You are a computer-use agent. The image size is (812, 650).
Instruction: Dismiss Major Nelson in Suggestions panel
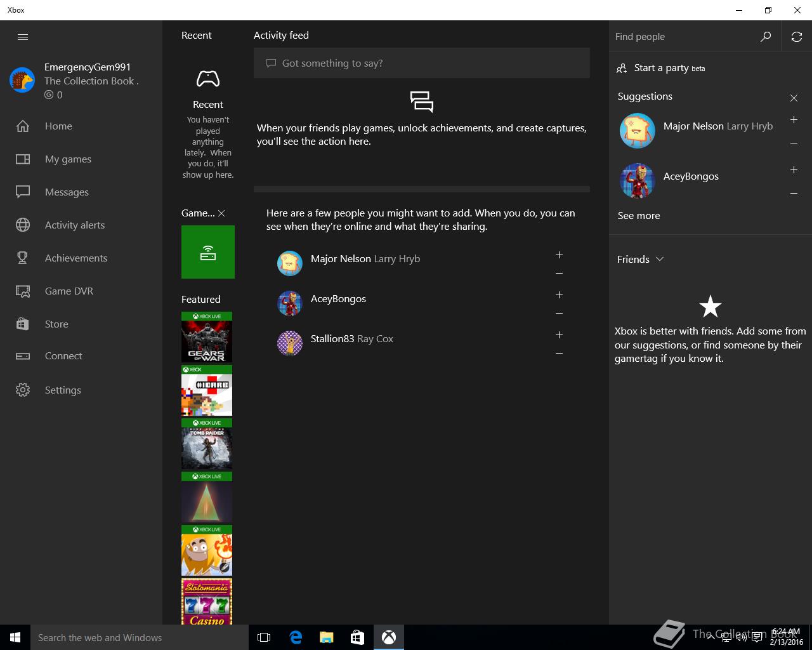tap(794, 143)
